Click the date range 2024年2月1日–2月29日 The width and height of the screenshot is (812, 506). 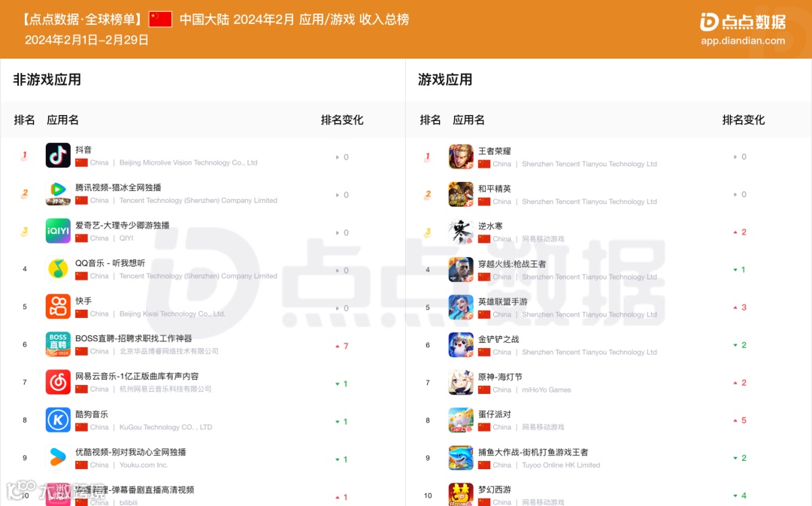click(86, 40)
